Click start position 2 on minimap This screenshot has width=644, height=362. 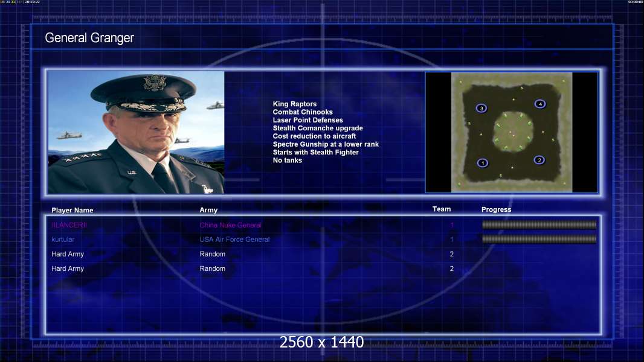tap(539, 160)
